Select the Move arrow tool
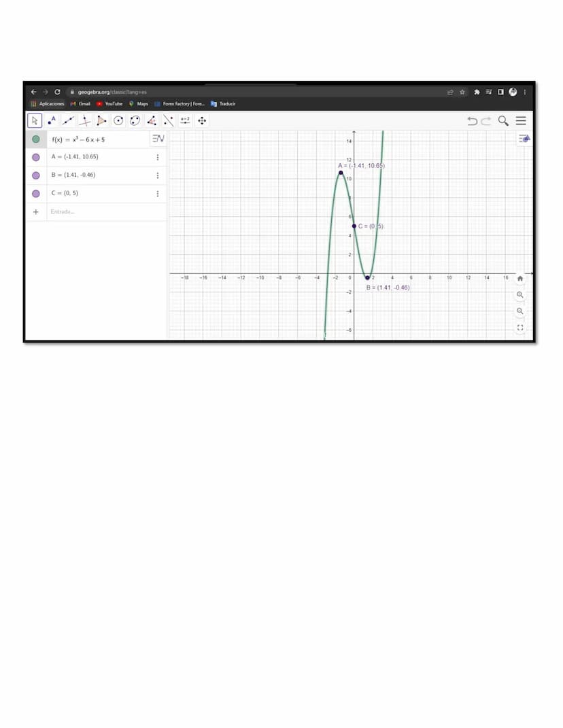This screenshot has height=728, width=563. point(35,121)
